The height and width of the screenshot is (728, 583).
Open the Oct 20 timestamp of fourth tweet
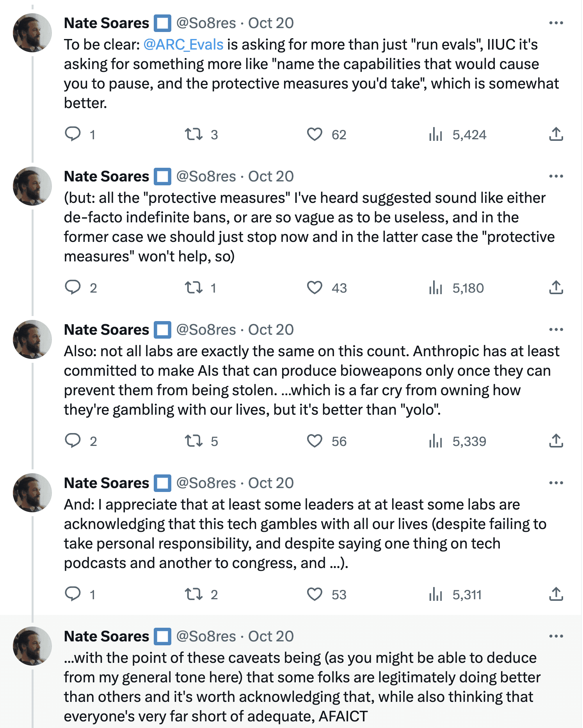[x=271, y=483]
